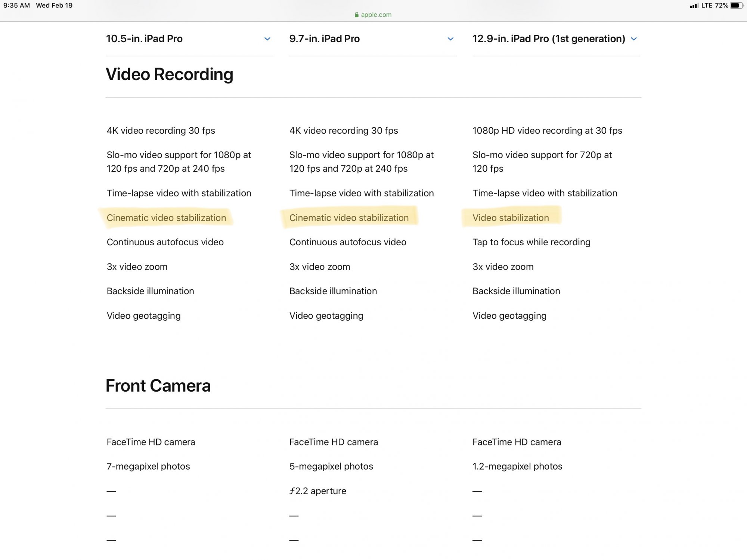Tap the LTE 72% status indicator
This screenshot has width=747, height=560.
[715, 6]
